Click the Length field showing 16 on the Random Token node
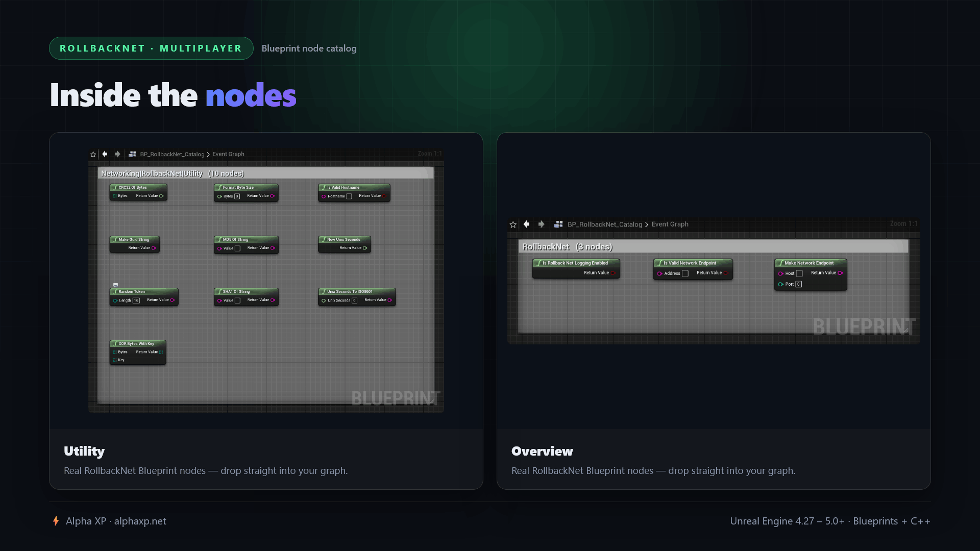Image resolution: width=980 pixels, height=551 pixels. point(136,300)
